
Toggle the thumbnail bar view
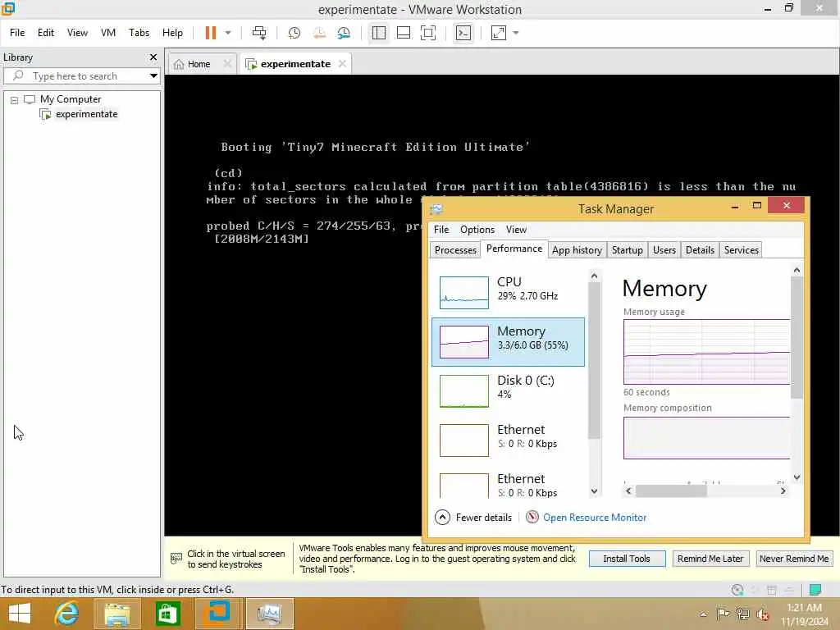point(404,33)
